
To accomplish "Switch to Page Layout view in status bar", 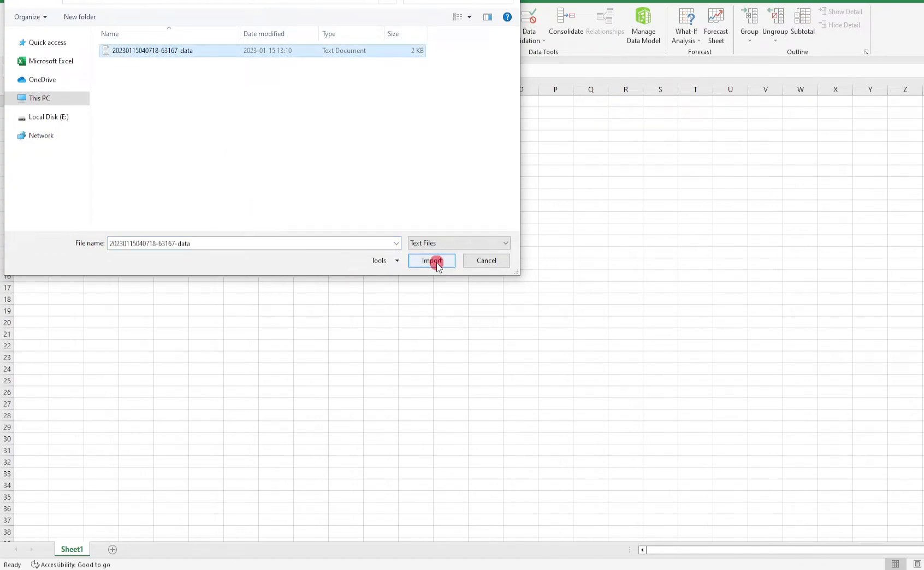I will 917,563.
